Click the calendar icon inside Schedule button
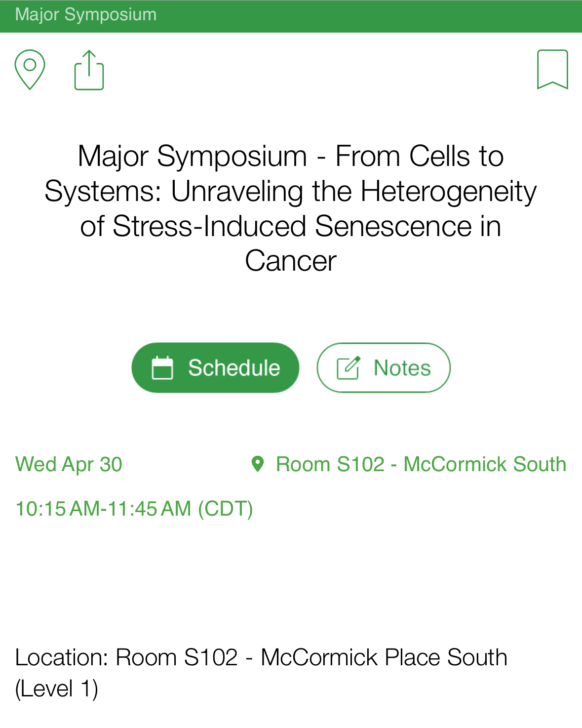Viewport: 582px width, 728px height. pos(162,368)
